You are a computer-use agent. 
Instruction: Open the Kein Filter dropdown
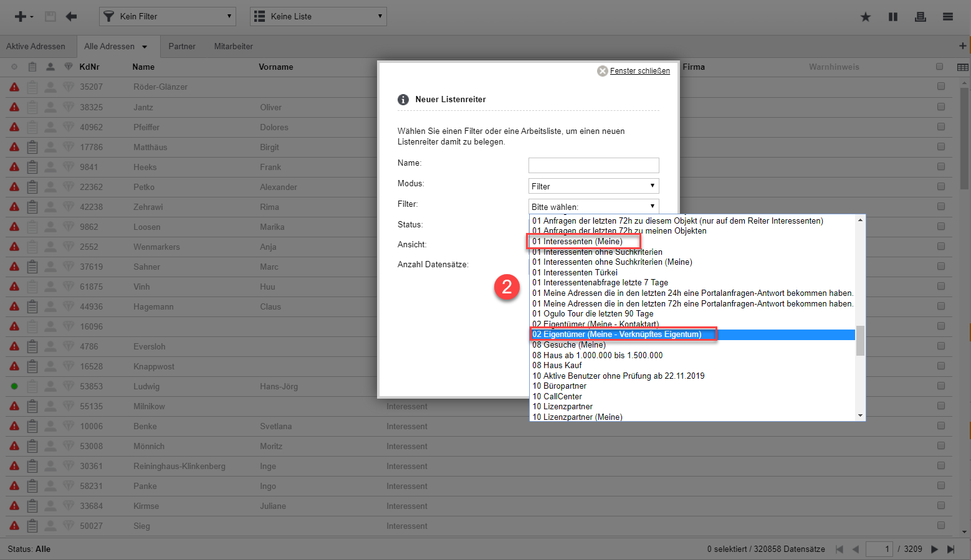pyautogui.click(x=167, y=16)
